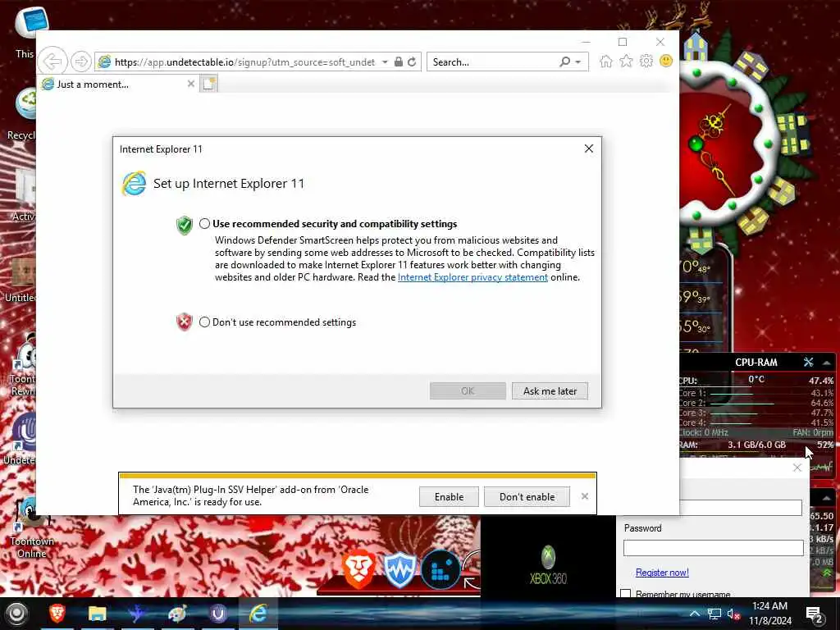Click the blue W shield dock icon
The image size is (840, 630).
(399, 569)
